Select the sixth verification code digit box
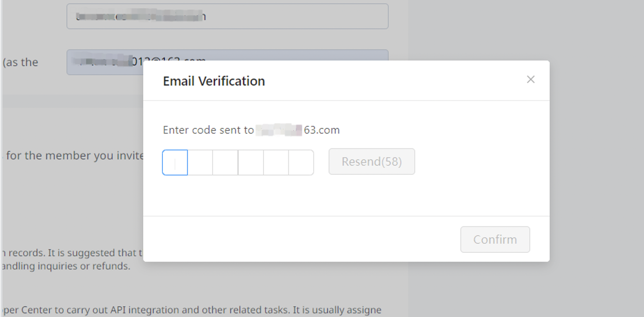Image resolution: width=644 pixels, height=317 pixels. (301, 163)
